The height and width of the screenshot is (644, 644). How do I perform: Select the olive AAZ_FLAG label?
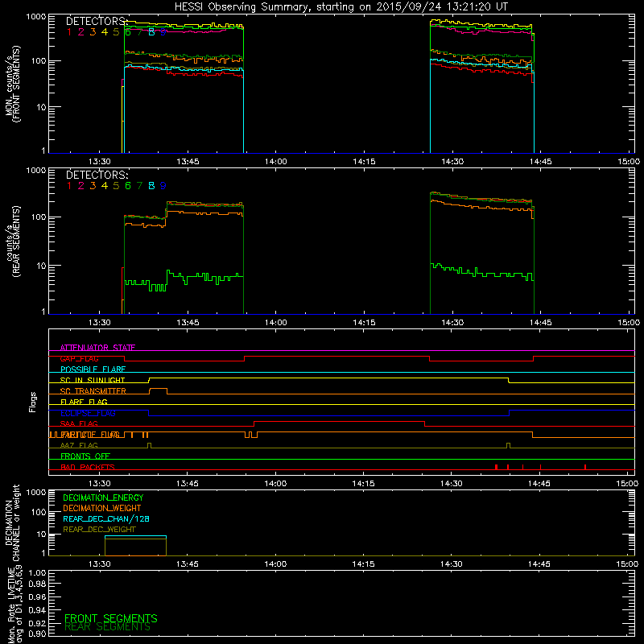tap(79, 445)
